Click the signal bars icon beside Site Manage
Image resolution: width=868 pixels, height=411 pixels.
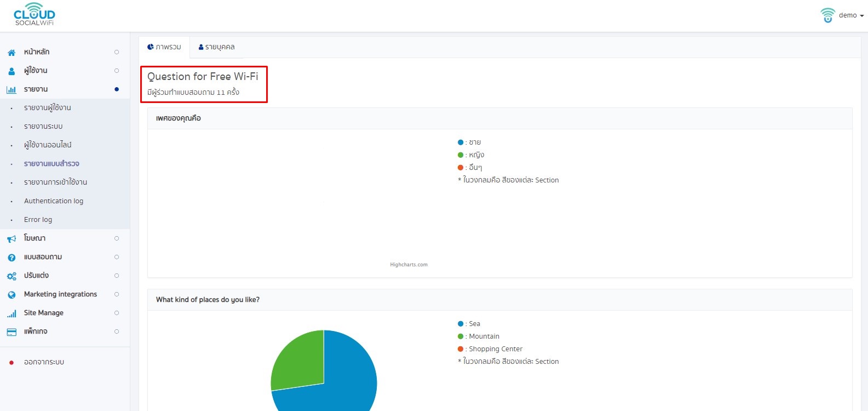point(12,313)
